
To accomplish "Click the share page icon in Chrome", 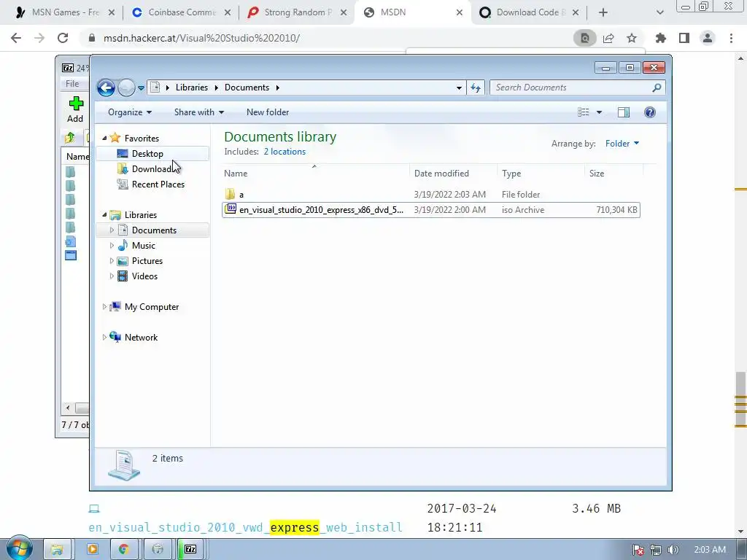I will coord(608,38).
